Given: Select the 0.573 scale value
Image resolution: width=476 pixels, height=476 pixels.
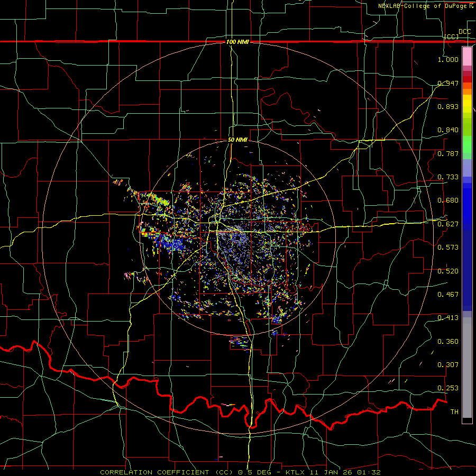Looking at the screenshot, I should pyautogui.click(x=448, y=248).
